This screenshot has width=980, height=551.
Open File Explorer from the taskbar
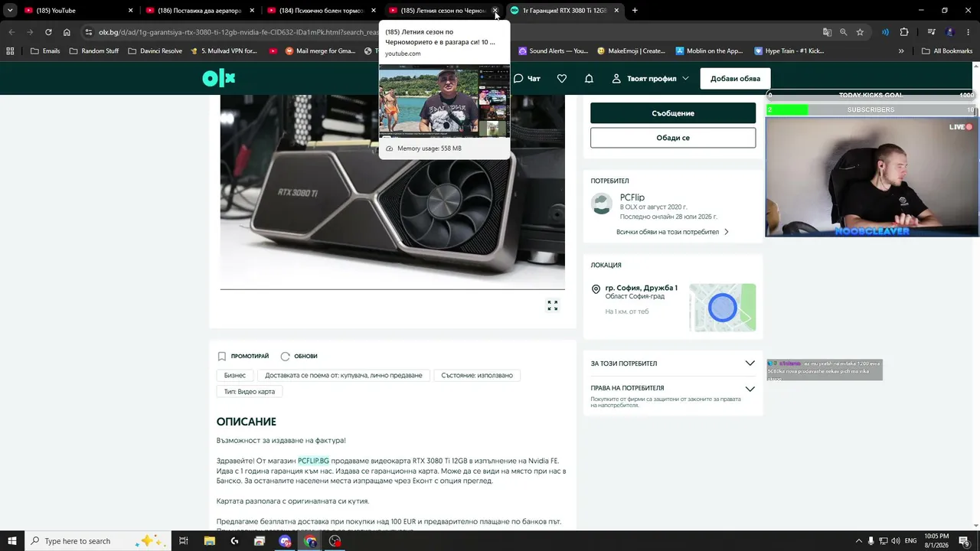[209, 541]
